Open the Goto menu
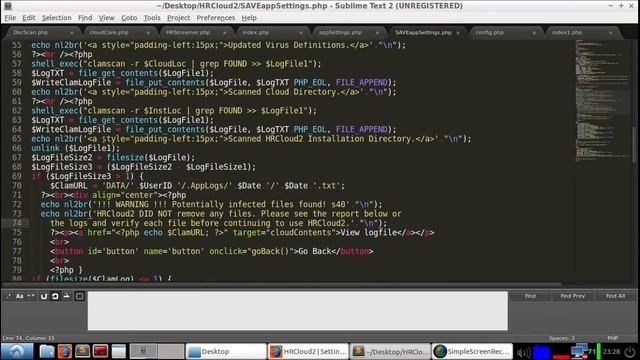The height and width of the screenshot is (360, 640). click(x=129, y=18)
